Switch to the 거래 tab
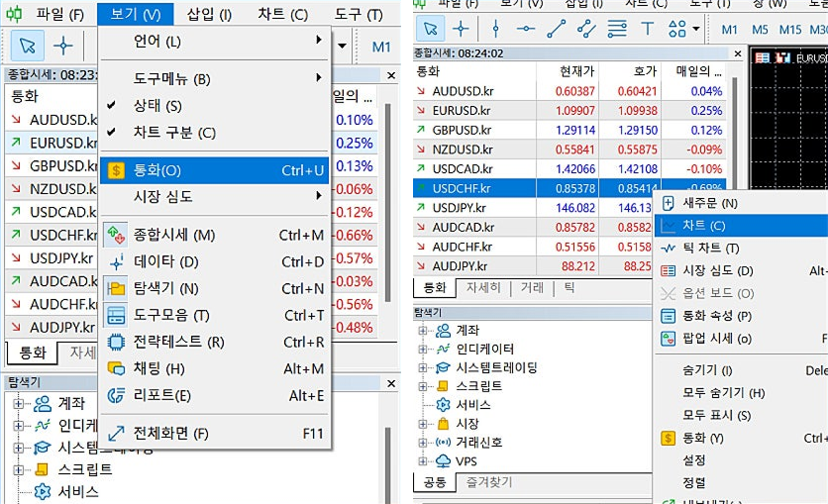Image resolution: width=828 pixels, height=504 pixels. 532,287
